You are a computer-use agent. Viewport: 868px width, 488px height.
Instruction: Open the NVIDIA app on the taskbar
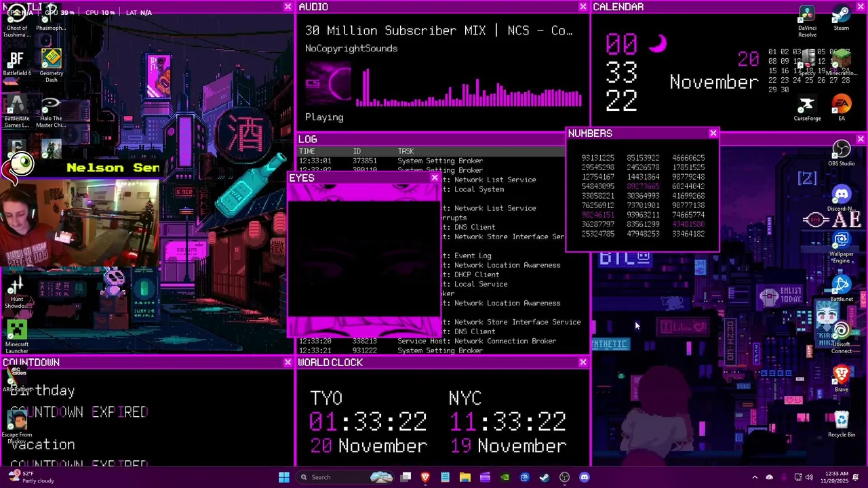click(505, 477)
